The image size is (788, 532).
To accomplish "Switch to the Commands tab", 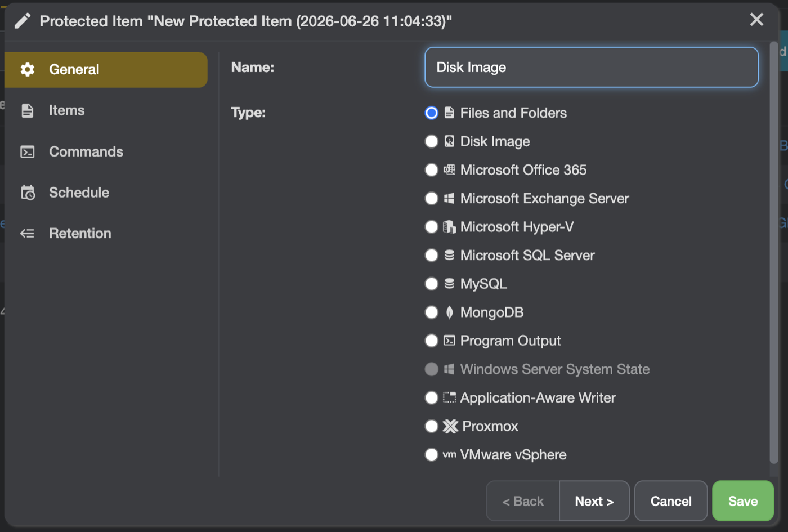I will (106, 151).
